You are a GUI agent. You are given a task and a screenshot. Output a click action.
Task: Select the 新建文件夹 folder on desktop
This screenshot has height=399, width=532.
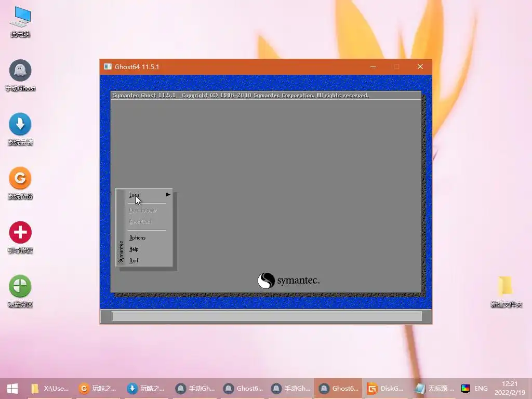coord(506,291)
